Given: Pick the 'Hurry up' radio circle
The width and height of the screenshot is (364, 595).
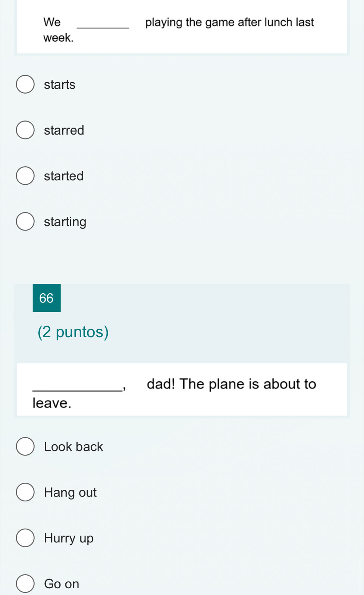Looking at the screenshot, I should tap(25, 538).
